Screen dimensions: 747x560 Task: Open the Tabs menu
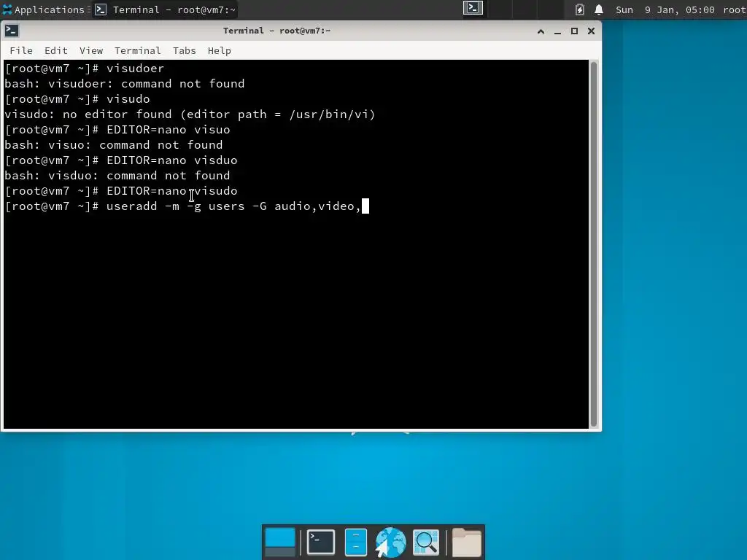185,50
